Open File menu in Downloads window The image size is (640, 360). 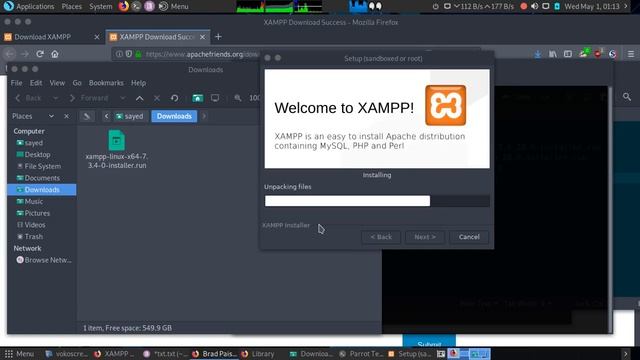tap(16, 83)
